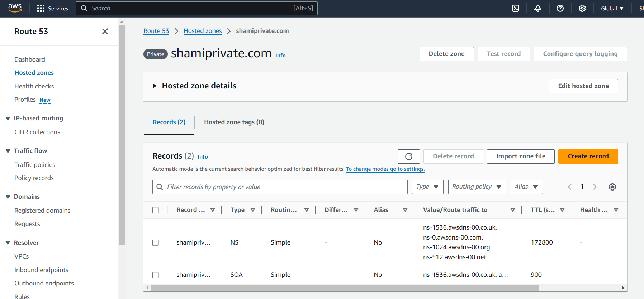Open the Services grid menu
The height and width of the screenshot is (299, 644).
53,8
